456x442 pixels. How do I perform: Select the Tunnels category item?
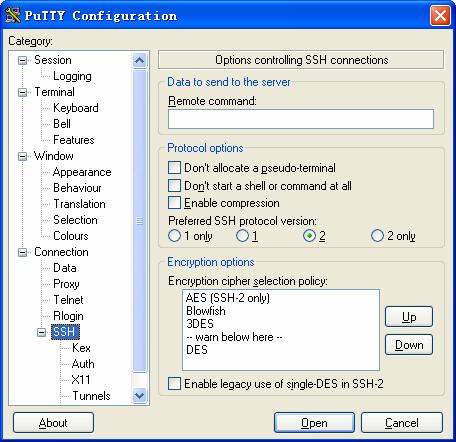(x=91, y=396)
